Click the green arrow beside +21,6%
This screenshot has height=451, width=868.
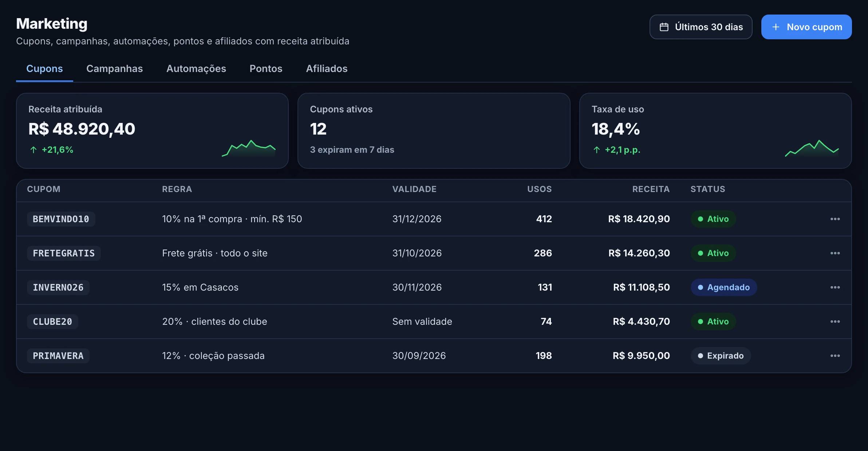tap(33, 150)
